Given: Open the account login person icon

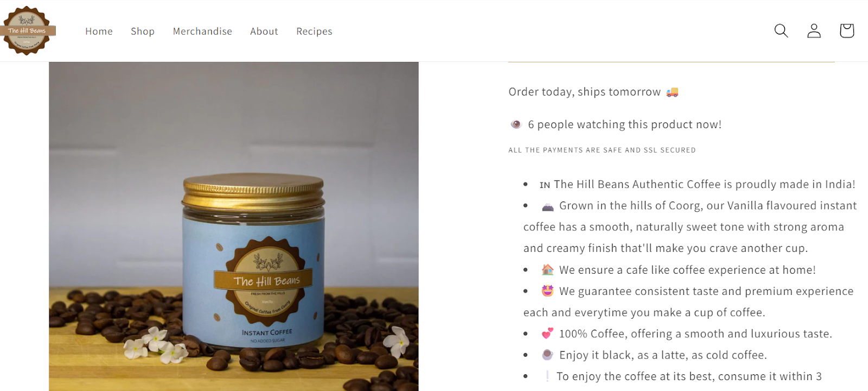Looking at the screenshot, I should pos(813,31).
